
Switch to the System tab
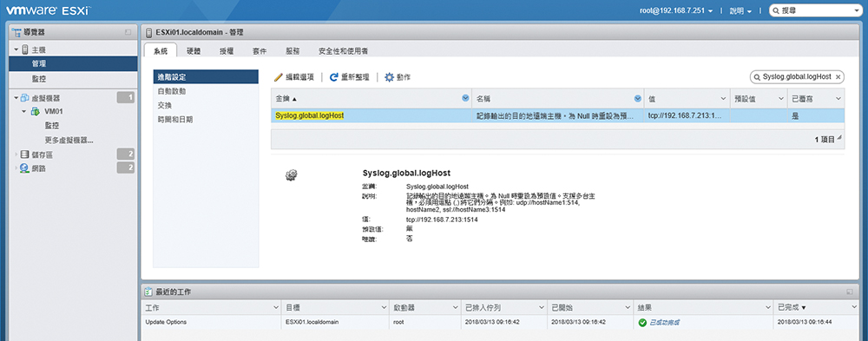point(161,51)
